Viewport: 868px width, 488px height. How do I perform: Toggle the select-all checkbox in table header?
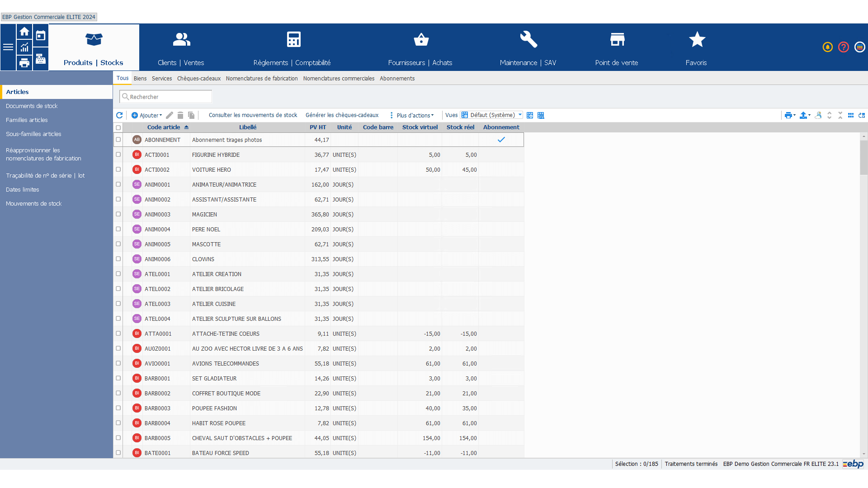tap(118, 127)
